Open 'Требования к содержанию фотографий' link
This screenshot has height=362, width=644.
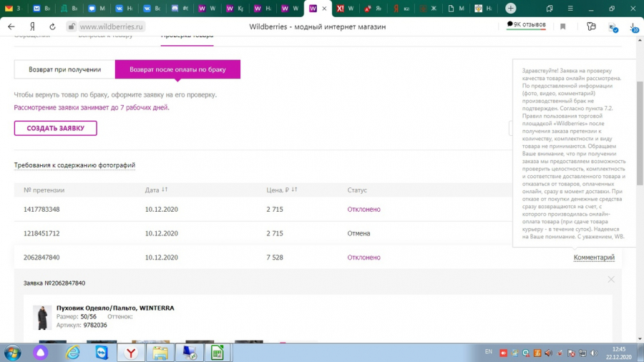[x=74, y=165]
